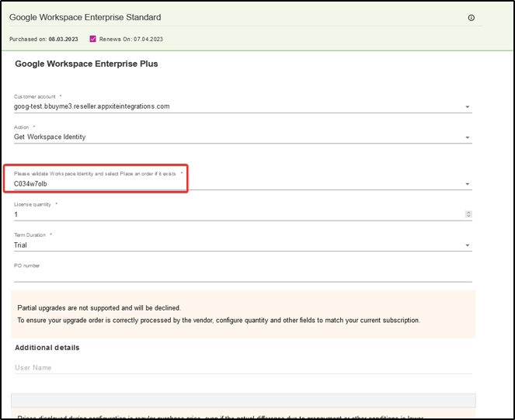Click the License quantity stepper arrows
The width and height of the screenshot is (515, 420).
pos(468,214)
